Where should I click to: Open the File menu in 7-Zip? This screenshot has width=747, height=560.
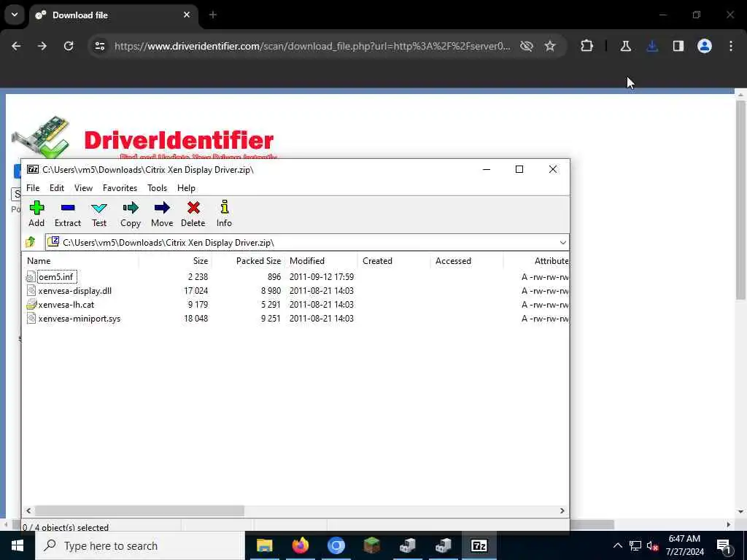[33, 188]
